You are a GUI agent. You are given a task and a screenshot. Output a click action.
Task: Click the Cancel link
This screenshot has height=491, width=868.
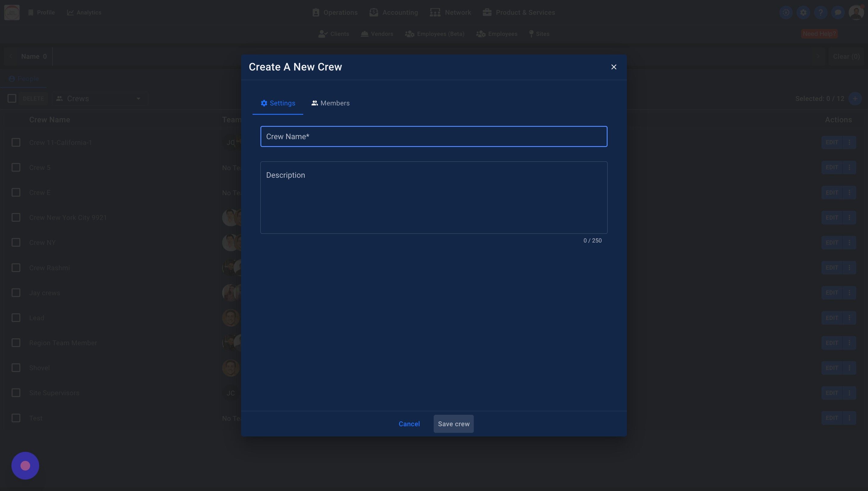[409, 424]
